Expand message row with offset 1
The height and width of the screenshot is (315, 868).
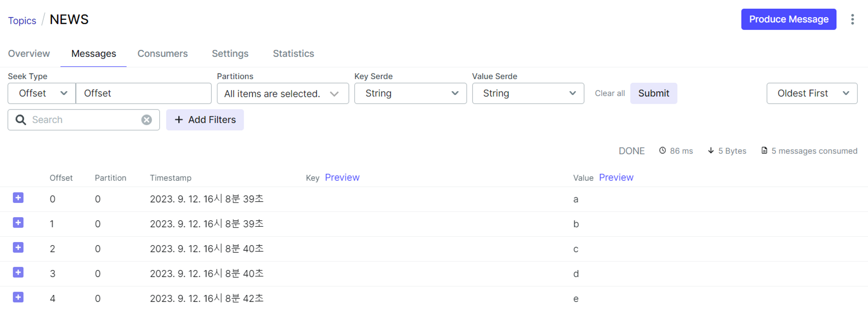[x=18, y=223]
